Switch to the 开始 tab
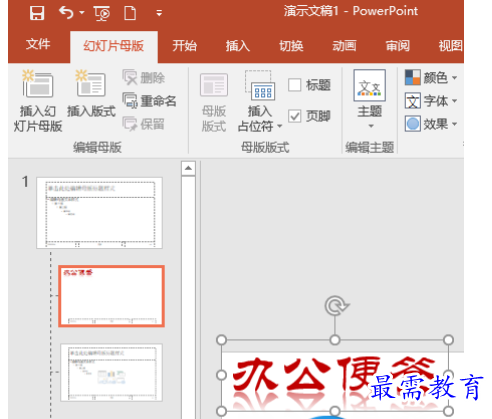492x419 pixels. click(x=185, y=46)
